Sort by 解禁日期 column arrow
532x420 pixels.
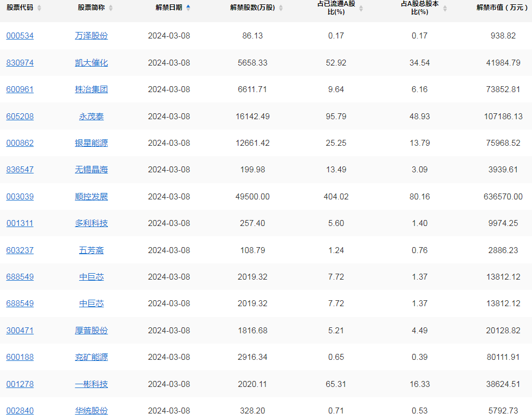[189, 8]
